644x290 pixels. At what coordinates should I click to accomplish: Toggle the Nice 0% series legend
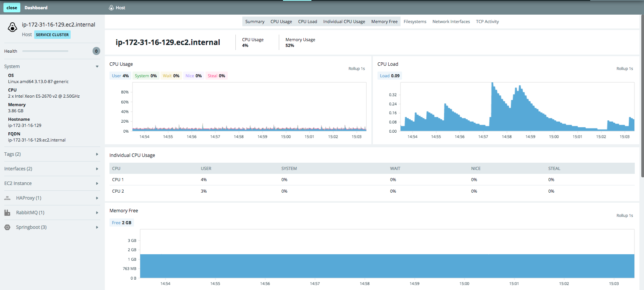pos(194,76)
